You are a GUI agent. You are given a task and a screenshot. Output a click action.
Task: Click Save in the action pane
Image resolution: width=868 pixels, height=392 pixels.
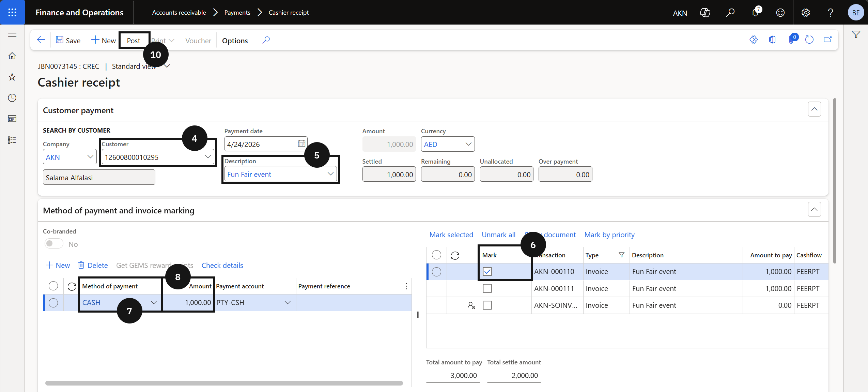tap(68, 41)
